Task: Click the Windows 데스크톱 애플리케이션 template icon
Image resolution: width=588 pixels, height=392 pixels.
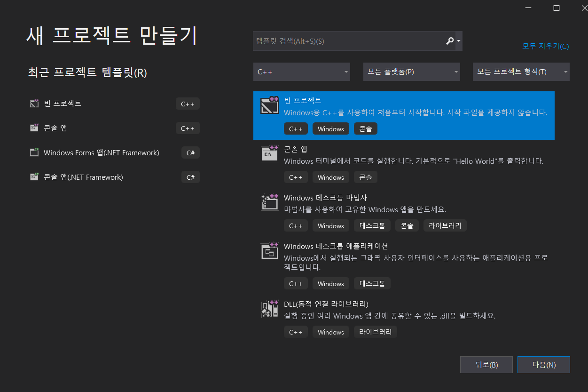Action: pos(270,250)
